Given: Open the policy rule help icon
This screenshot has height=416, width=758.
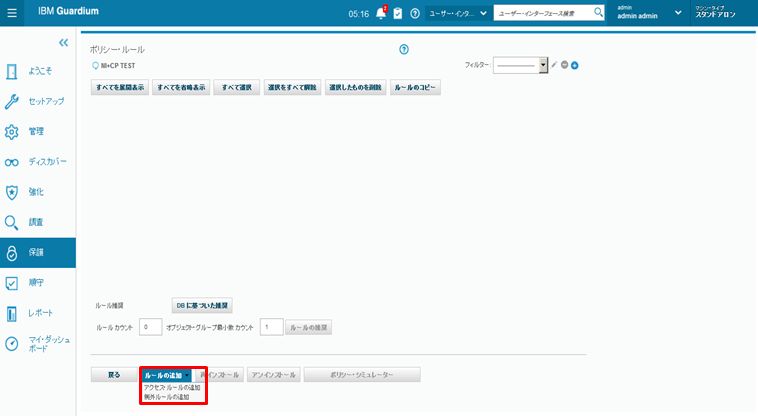Looking at the screenshot, I should coord(404,49).
